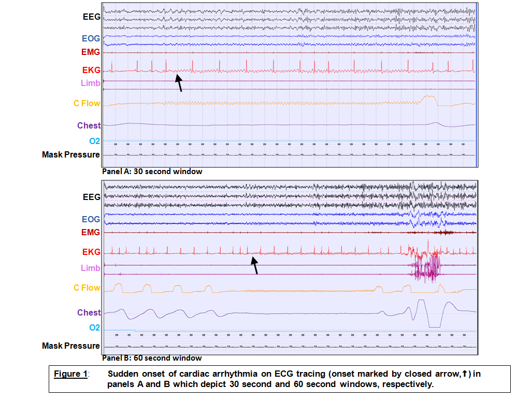Select the red EKG label in Panel A
Image resolution: width=532 pixels, height=400 pixels.
[91, 70]
